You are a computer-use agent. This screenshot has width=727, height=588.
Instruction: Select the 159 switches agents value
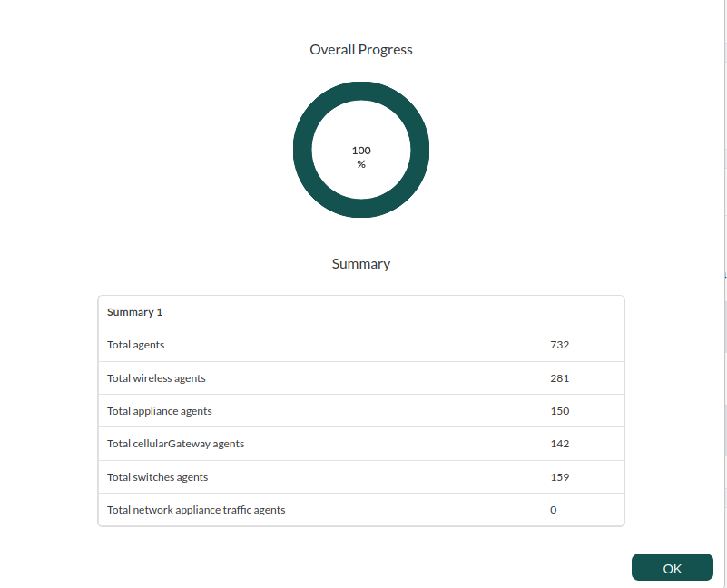pyautogui.click(x=560, y=476)
